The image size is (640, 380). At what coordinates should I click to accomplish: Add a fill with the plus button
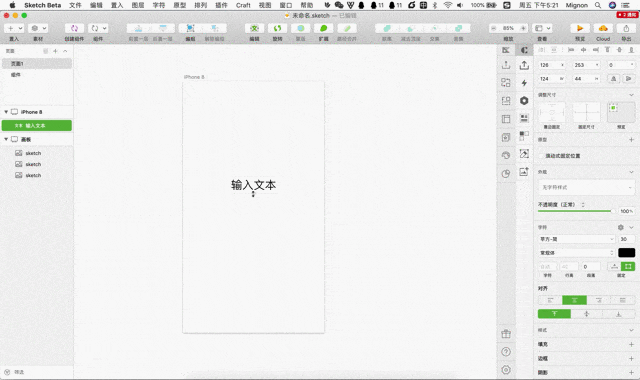tap(631, 344)
